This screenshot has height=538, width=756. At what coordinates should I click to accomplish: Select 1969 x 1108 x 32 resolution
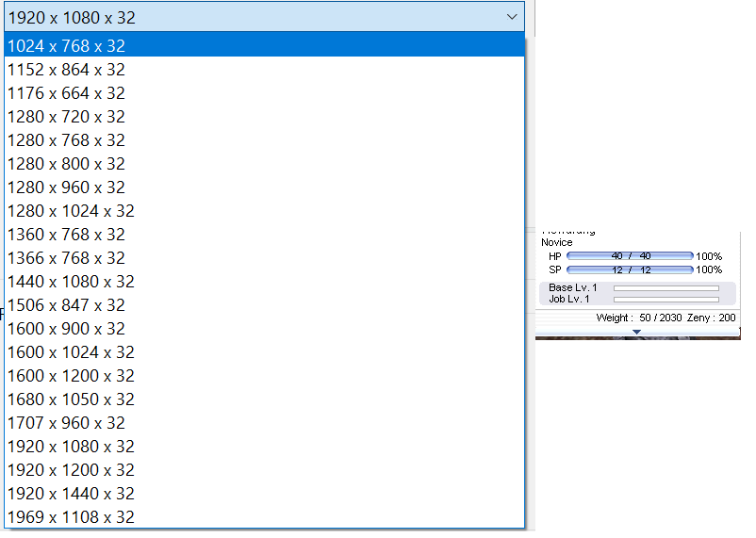click(x=264, y=516)
